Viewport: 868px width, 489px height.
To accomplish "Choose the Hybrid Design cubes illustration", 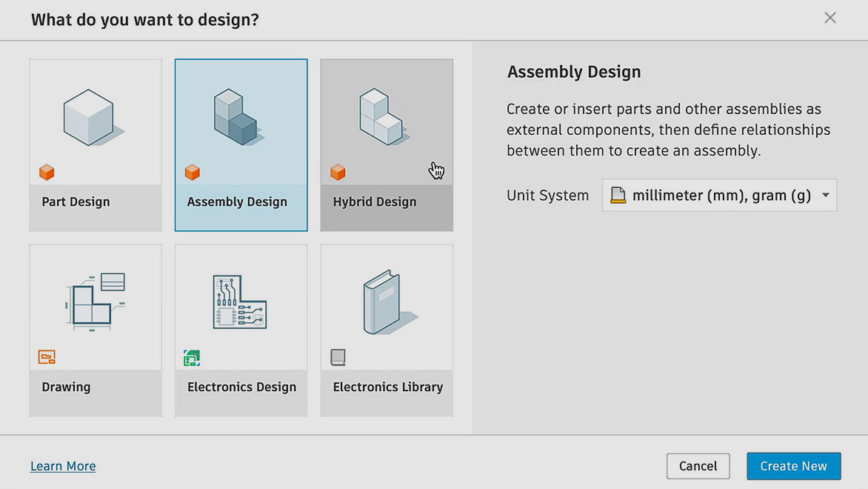I will (x=381, y=117).
